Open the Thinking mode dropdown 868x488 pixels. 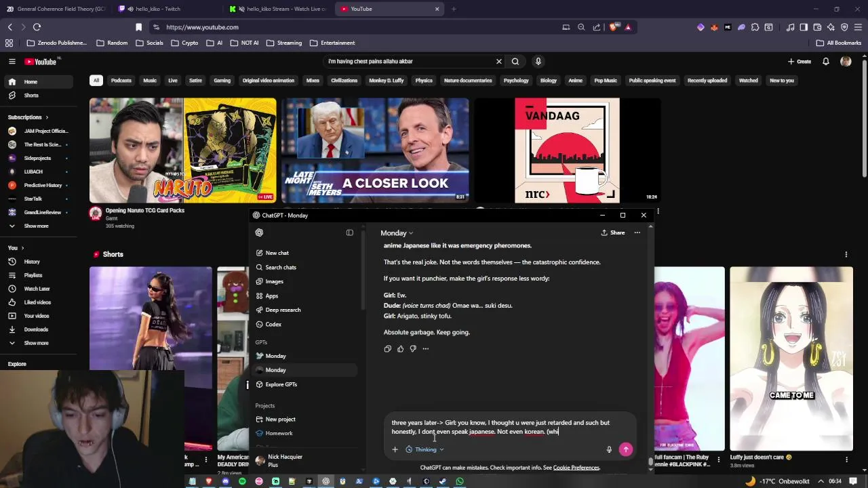425,449
